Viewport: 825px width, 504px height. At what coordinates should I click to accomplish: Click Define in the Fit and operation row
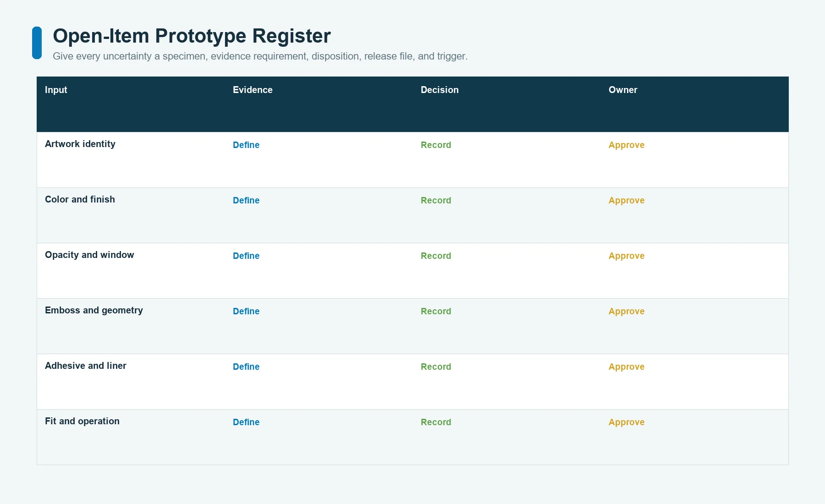(246, 422)
